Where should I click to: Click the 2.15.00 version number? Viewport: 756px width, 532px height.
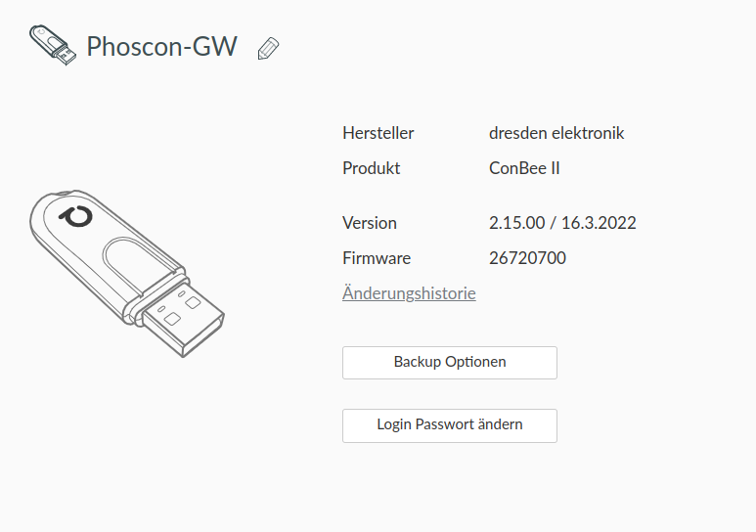click(516, 223)
